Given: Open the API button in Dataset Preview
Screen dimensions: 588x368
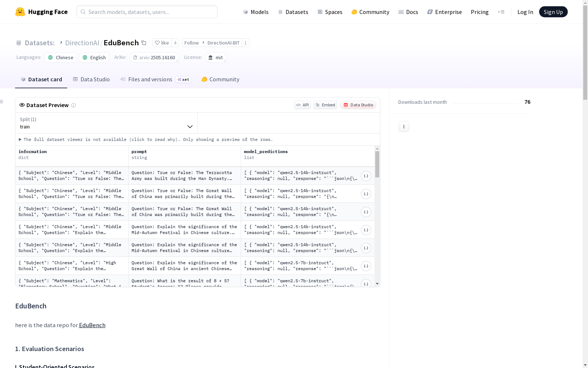Looking at the screenshot, I should (302, 105).
